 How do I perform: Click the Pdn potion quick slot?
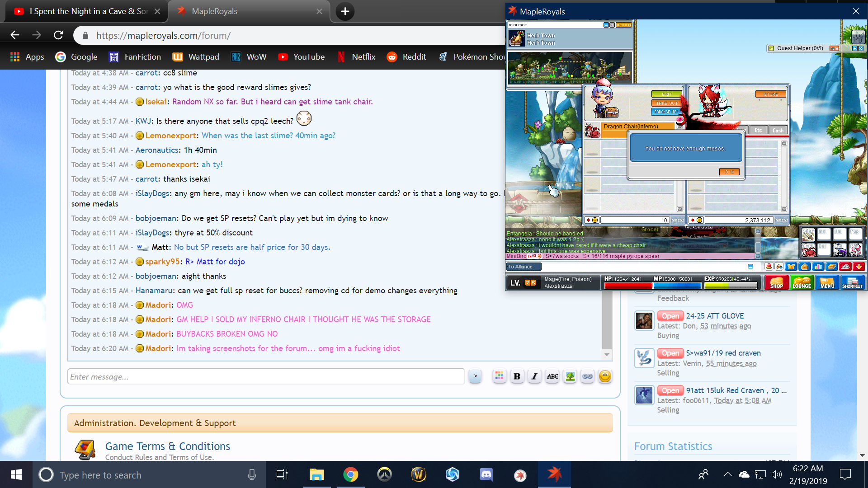(x=855, y=249)
